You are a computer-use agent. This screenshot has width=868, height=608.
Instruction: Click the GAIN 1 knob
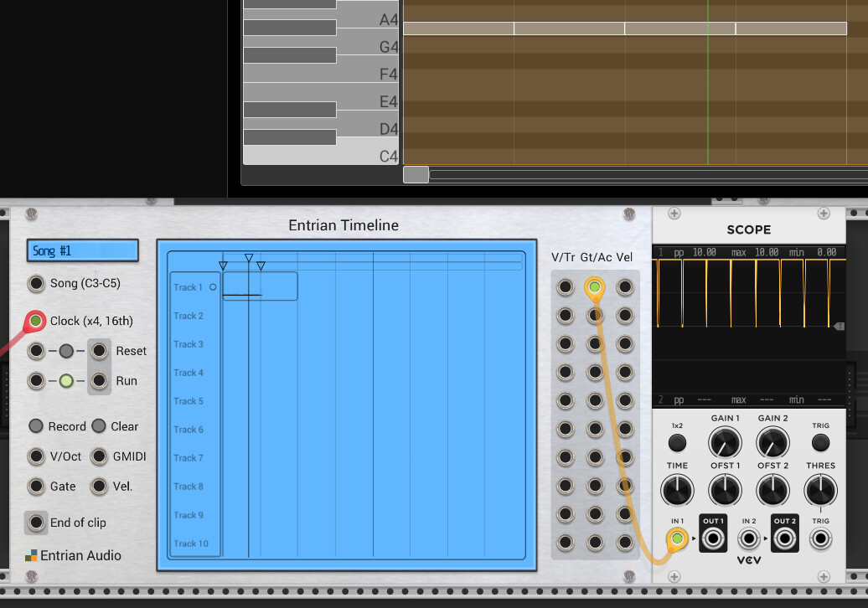pyautogui.click(x=725, y=442)
